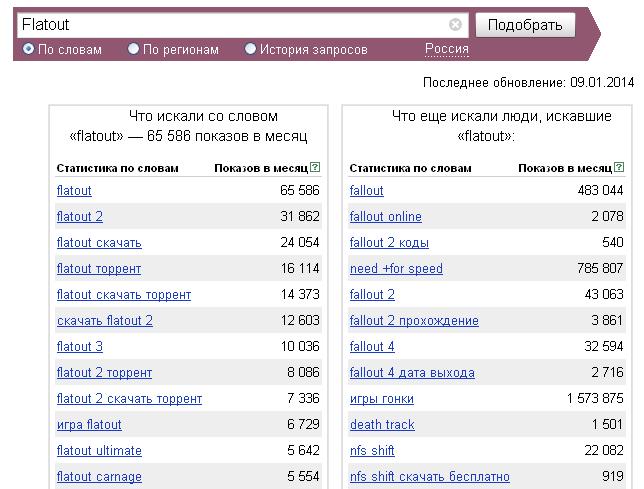This screenshot has height=489, width=644.
Task: Open help icon in right table header
Action: [x=619, y=167]
